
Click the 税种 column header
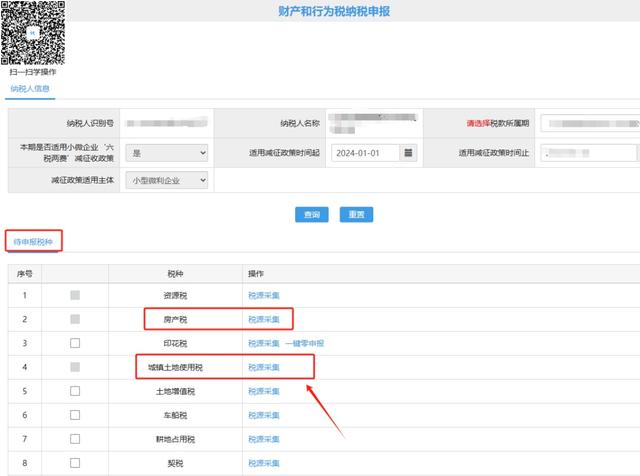click(x=176, y=274)
